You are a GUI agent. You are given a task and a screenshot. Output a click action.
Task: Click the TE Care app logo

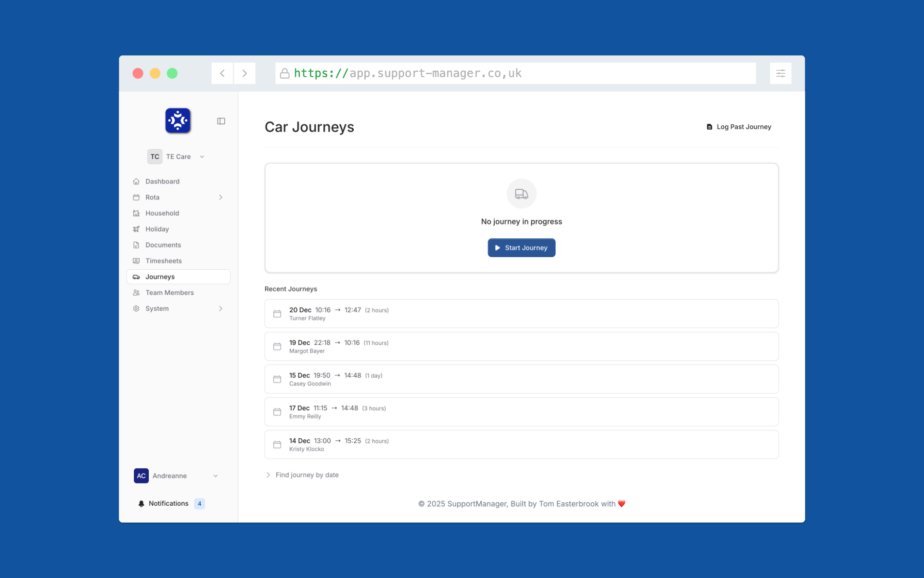tap(178, 120)
